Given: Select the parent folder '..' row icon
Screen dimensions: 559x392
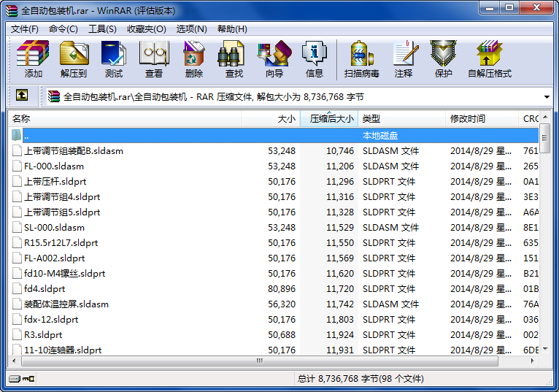Looking at the screenshot, I should (x=16, y=136).
